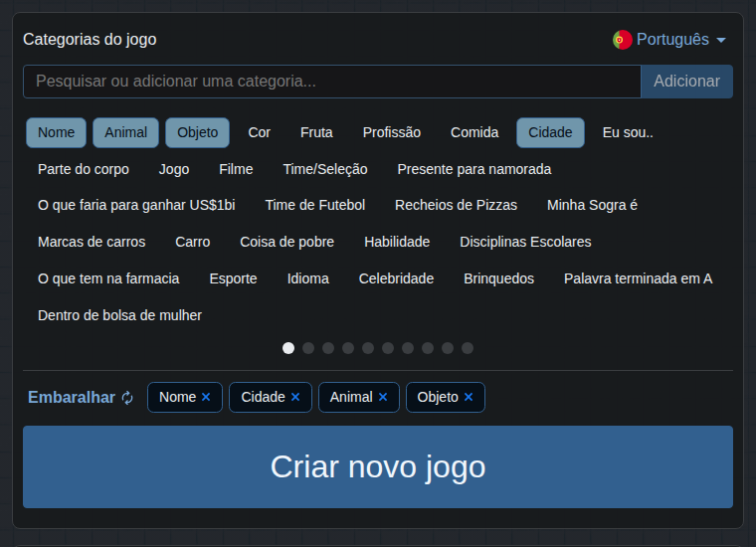Select the Comida category

pyautogui.click(x=474, y=132)
